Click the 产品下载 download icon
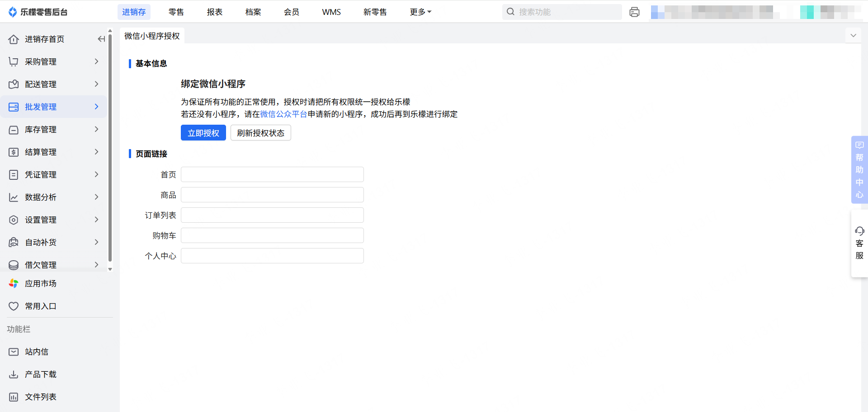This screenshot has height=412, width=868. coord(14,375)
